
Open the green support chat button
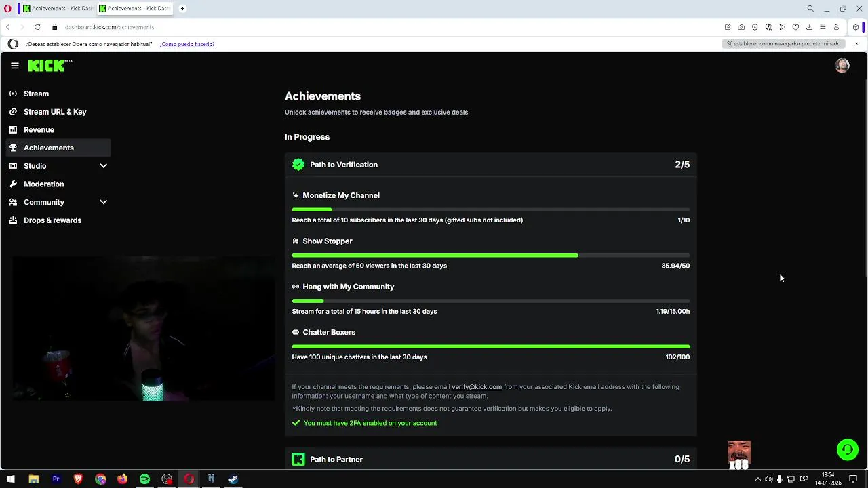coord(847,449)
